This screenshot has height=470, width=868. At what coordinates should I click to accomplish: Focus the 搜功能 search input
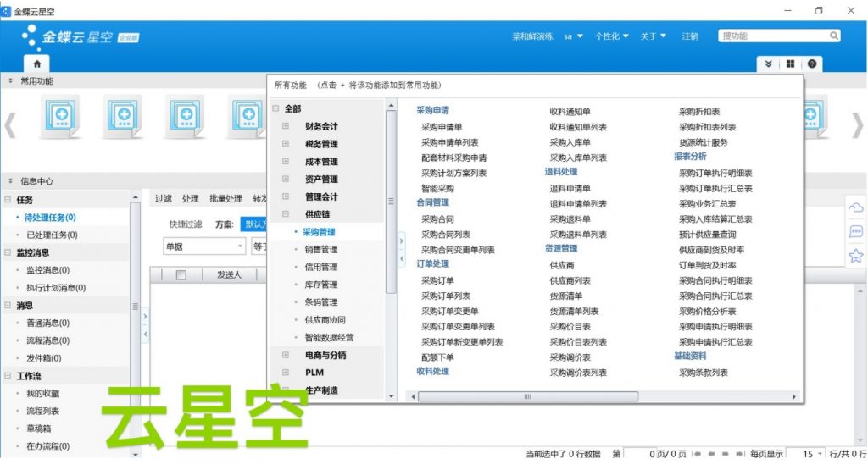(x=773, y=36)
